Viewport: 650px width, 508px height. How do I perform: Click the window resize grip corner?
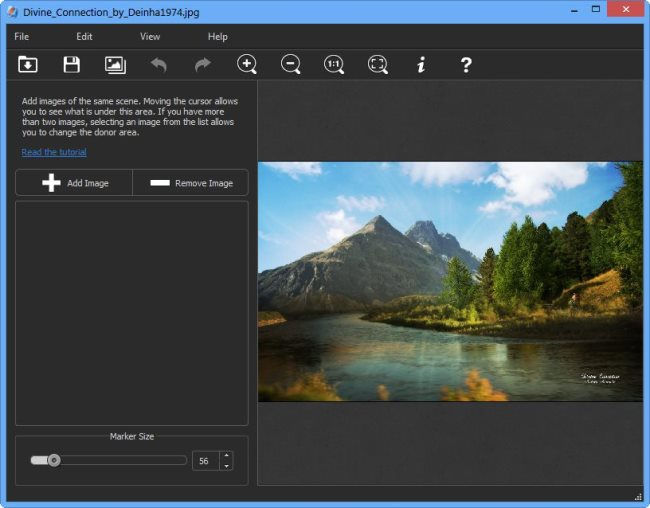638,496
